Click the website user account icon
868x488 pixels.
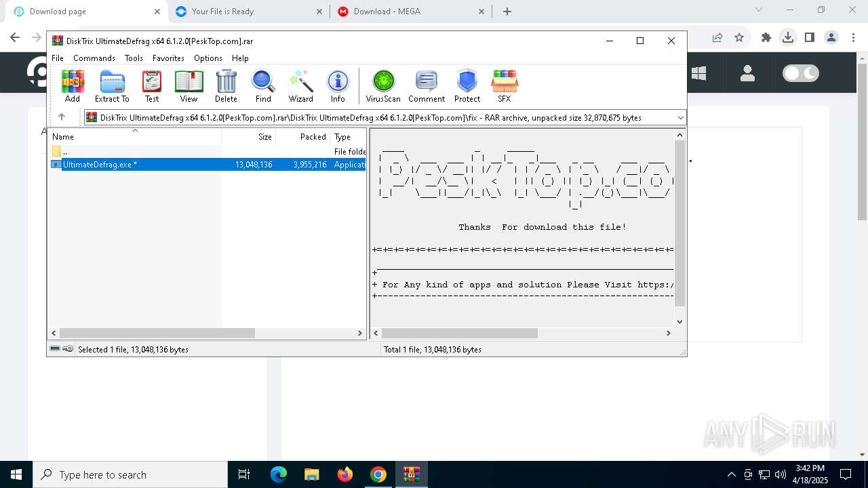(748, 73)
